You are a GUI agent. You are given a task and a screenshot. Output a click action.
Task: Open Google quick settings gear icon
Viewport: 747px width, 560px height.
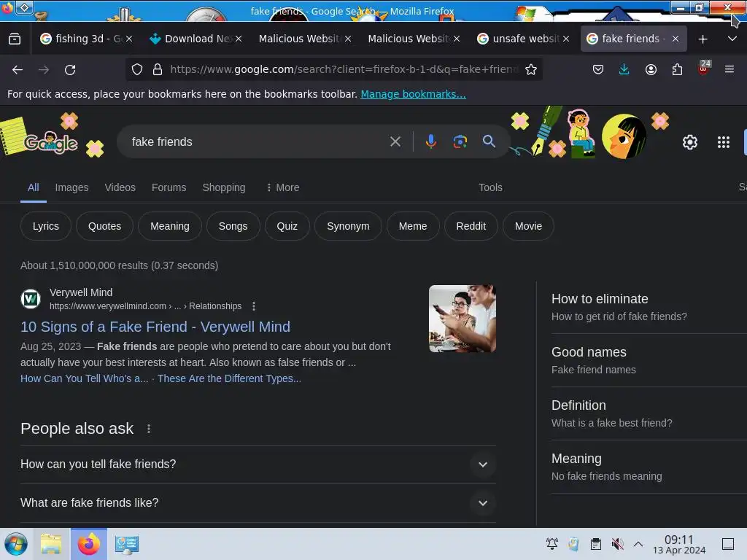[690, 142]
